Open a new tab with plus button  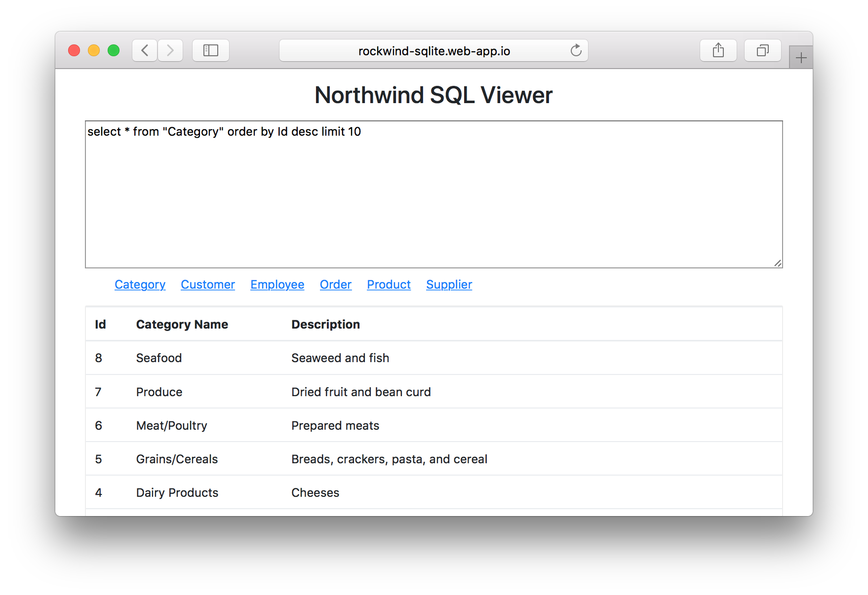pyautogui.click(x=801, y=58)
